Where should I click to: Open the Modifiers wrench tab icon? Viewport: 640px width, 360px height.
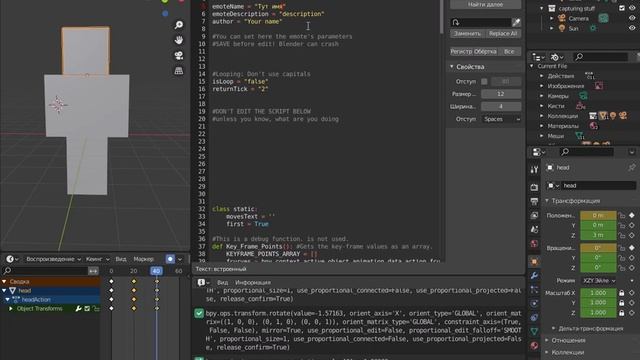coord(534,276)
